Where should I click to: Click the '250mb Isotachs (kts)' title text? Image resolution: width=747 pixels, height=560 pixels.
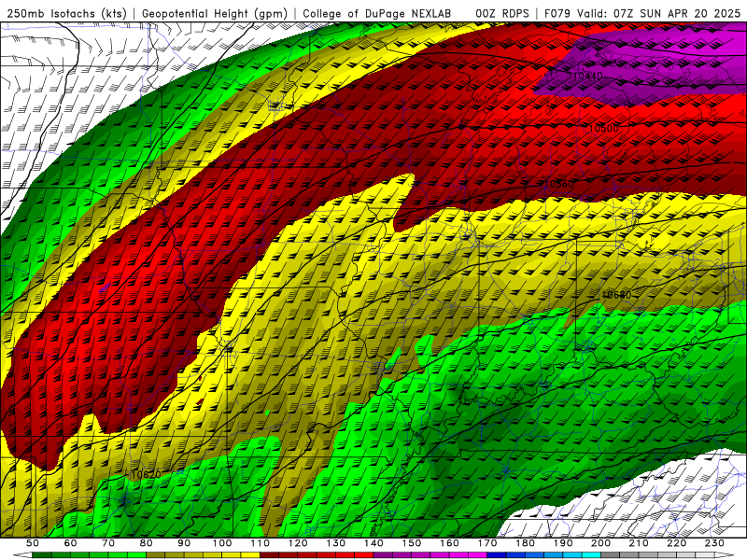66,13
